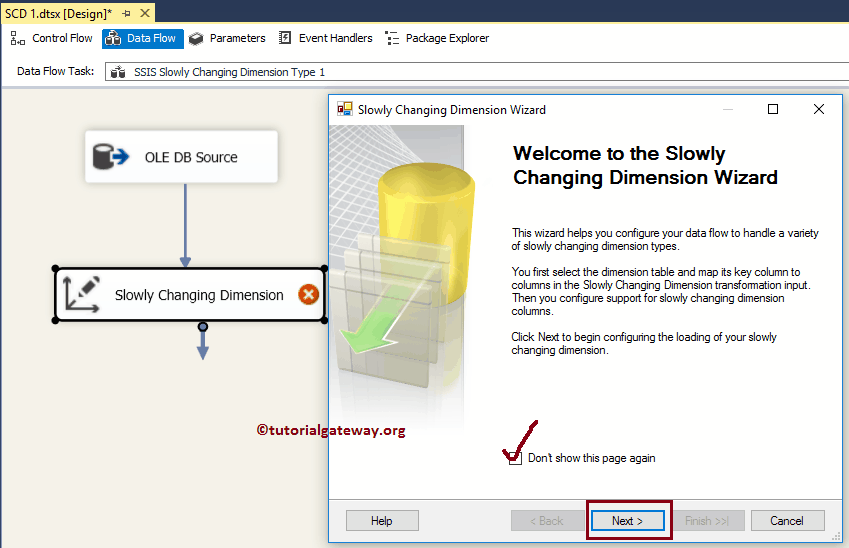The width and height of the screenshot is (849, 548).
Task: Click the pin icon on SCD 1.dtsx tab
Action: pos(127,14)
